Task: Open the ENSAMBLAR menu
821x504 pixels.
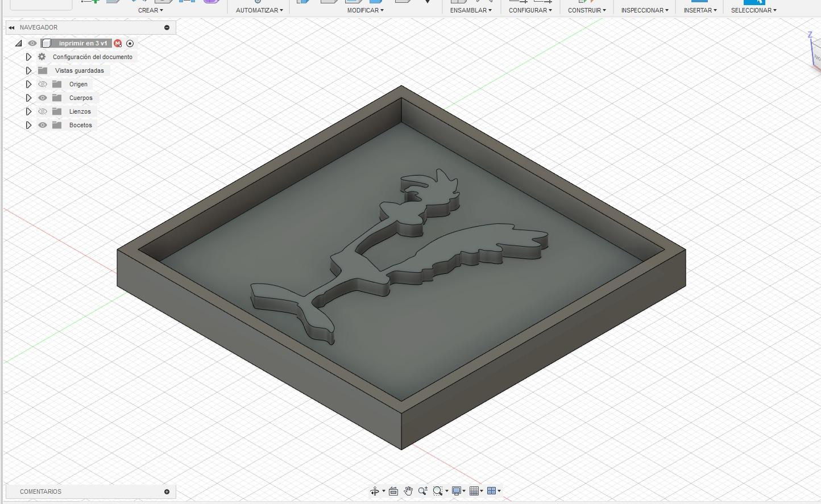Action: [x=471, y=10]
